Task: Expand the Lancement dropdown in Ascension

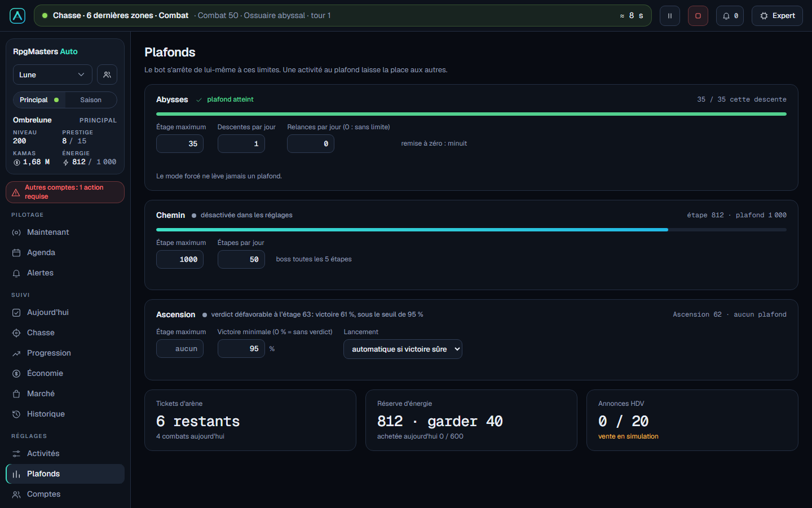Action: [403, 349]
